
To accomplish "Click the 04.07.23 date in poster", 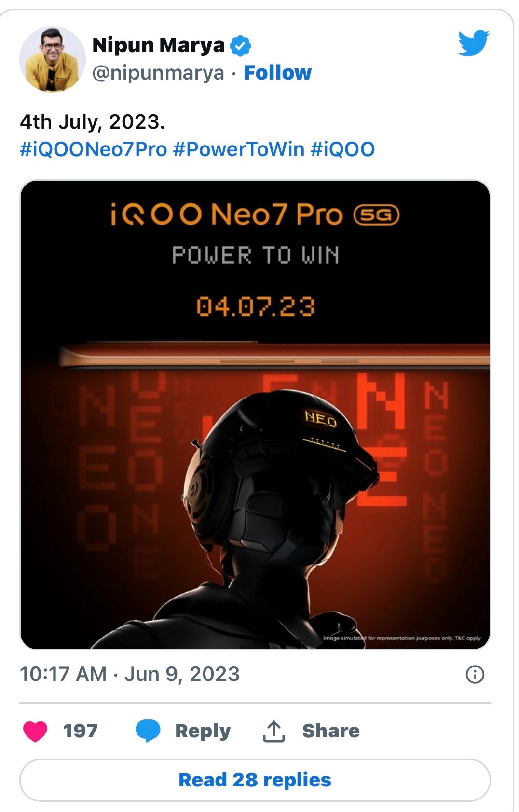I will pos(256,306).
